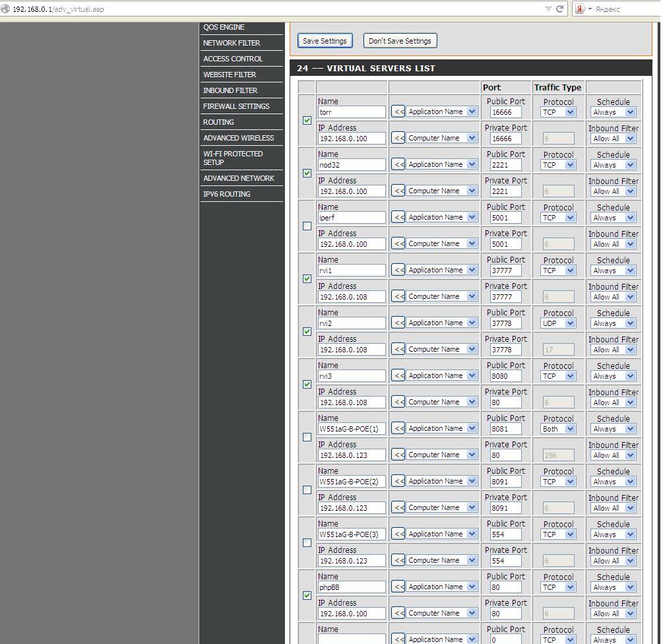Toggle the rvi1 virtual server checkbox
The width and height of the screenshot is (663, 644).
tap(307, 279)
